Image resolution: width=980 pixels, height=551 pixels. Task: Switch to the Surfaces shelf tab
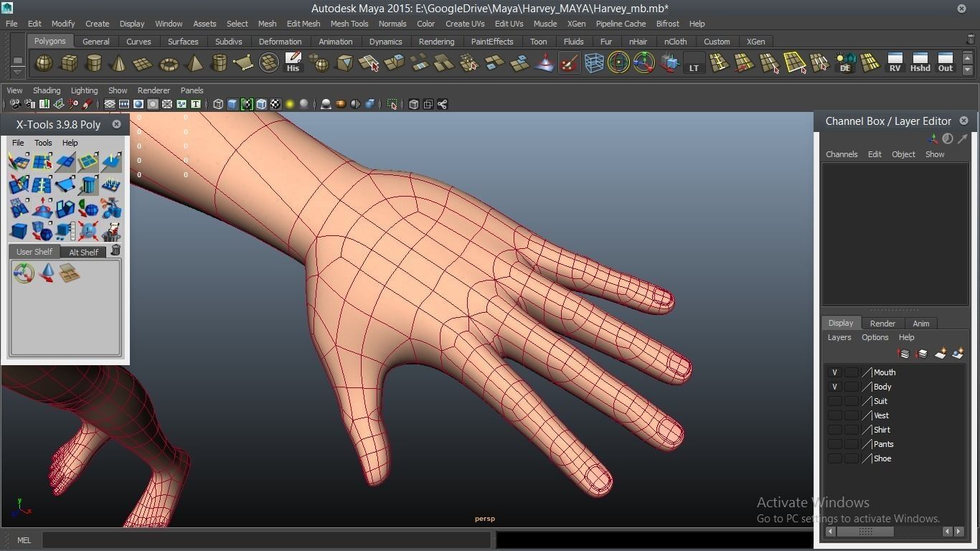click(x=183, y=42)
